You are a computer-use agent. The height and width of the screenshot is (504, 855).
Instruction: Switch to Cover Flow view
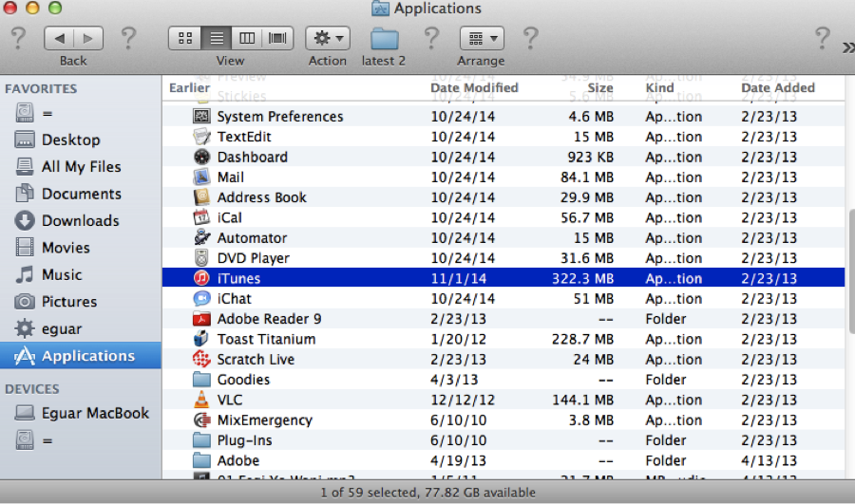pos(278,38)
